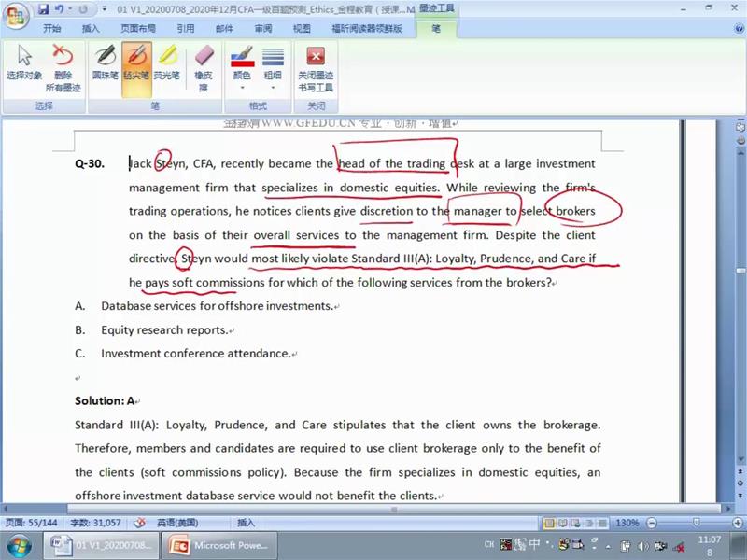Click 页面: 55/144 page indicator in status bar

point(31,523)
